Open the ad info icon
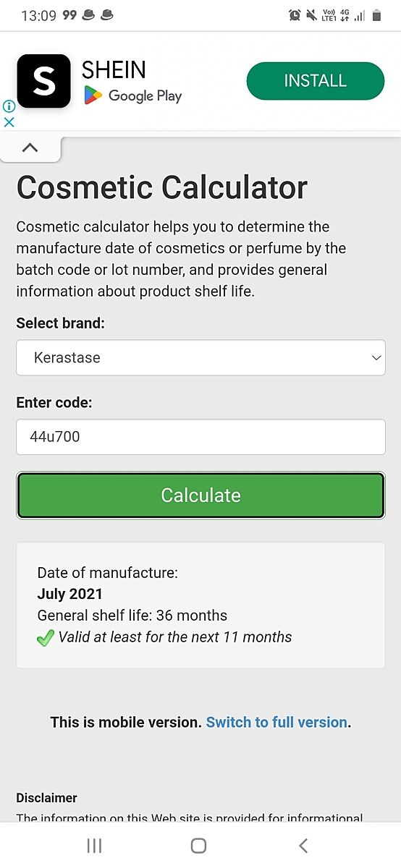This screenshot has width=401, height=868. pos(9,106)
